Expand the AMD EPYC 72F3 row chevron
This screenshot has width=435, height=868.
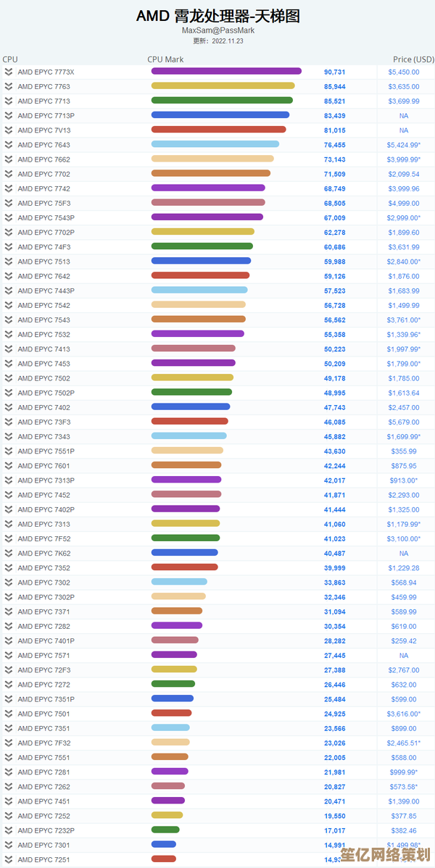click(x=8, y=669)
